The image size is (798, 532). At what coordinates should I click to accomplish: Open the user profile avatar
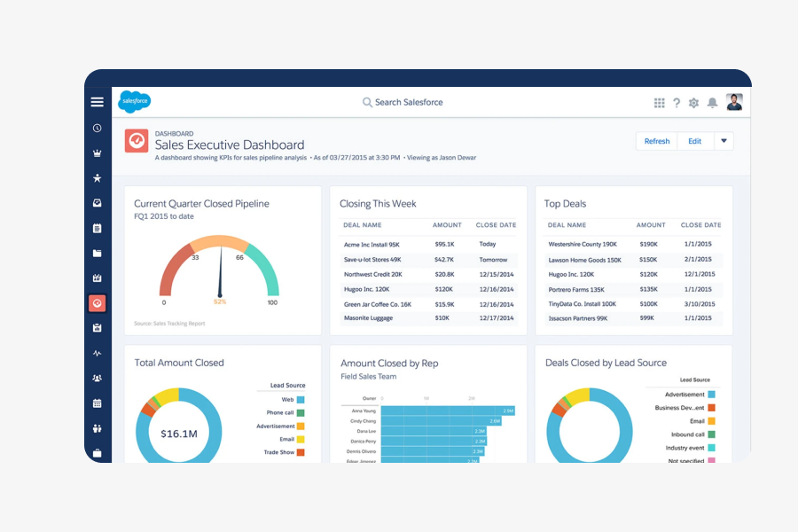[x=734, y=102]
